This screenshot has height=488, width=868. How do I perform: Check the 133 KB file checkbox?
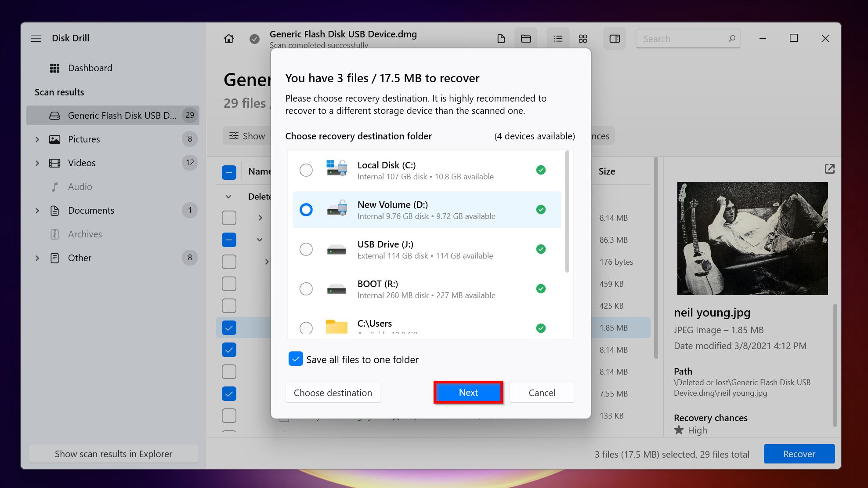click(229, 415)
